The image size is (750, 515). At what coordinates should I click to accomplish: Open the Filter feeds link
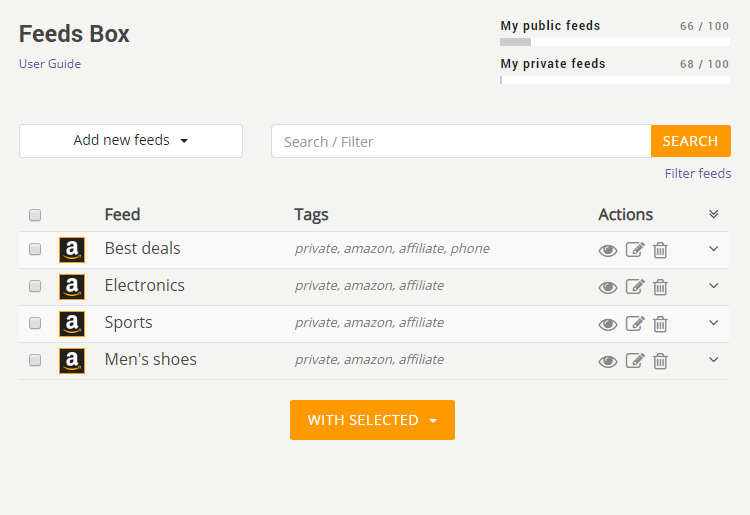point(698,173)
